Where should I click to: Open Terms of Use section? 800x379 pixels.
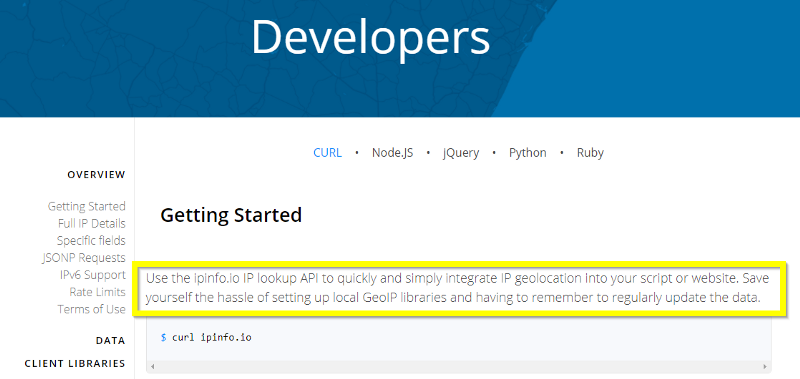tap(91, 309)
